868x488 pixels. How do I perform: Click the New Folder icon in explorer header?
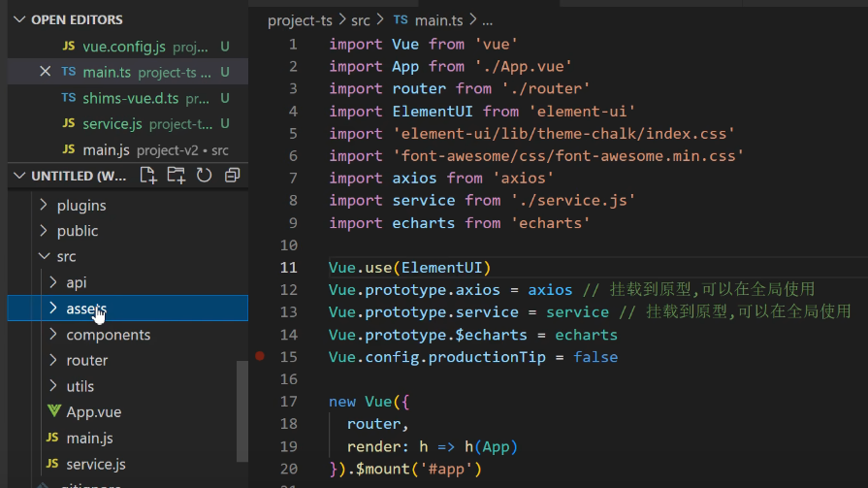177,176
